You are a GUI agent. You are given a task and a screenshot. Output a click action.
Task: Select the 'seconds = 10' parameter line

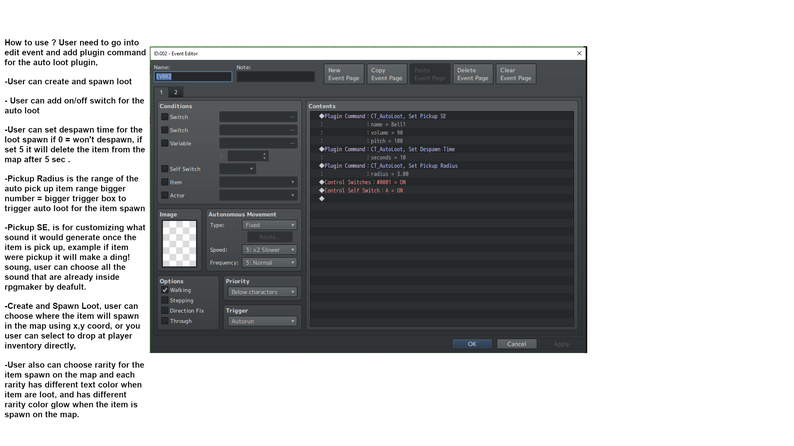(x=442, y=157)
